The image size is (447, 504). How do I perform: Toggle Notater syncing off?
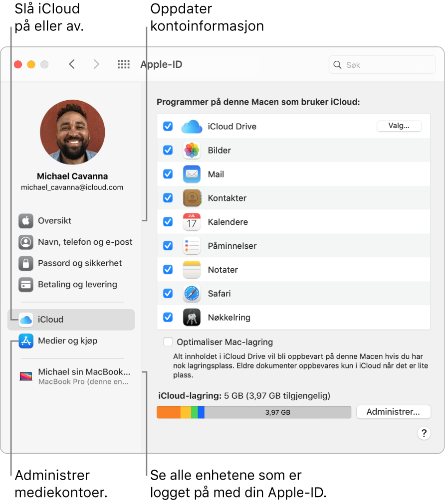[168, 270]
